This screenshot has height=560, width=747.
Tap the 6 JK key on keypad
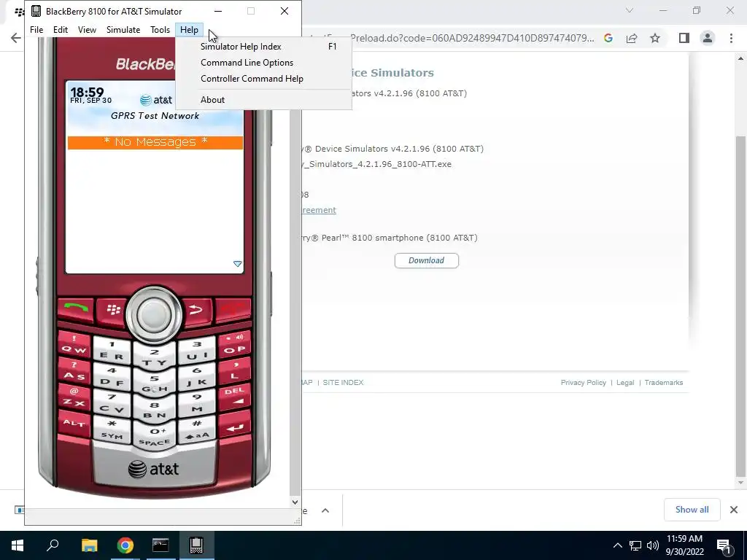(197, 377)
